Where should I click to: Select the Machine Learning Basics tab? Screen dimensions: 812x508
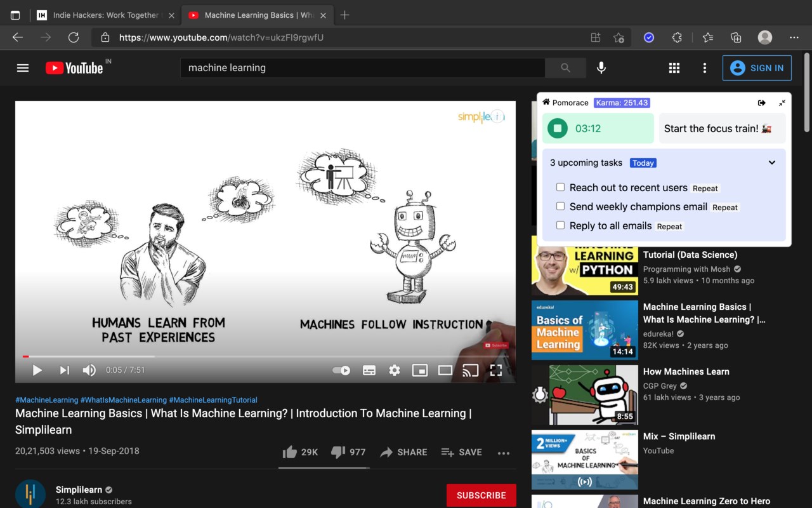[258, 15]
